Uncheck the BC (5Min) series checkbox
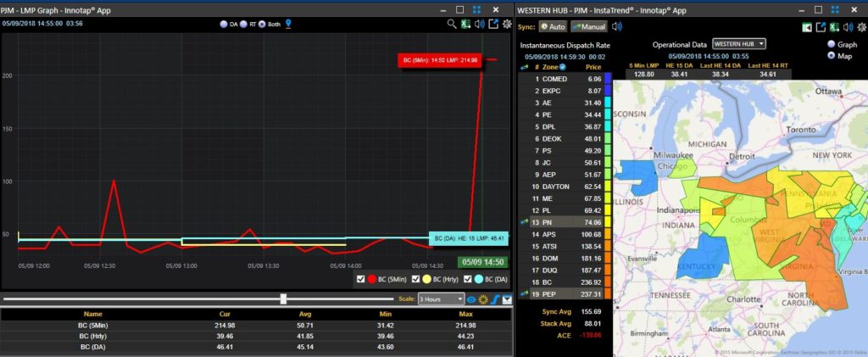868x357 pixels. 361,279
